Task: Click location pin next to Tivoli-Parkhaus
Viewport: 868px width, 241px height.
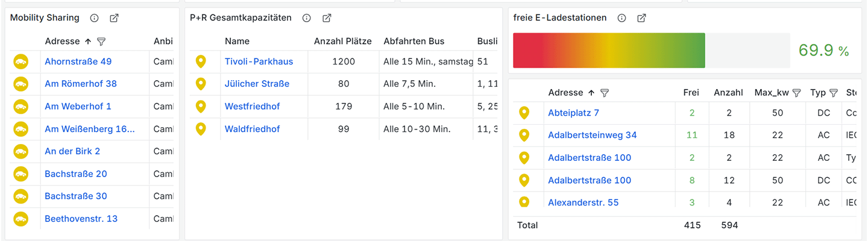Action: pos(201,61)
